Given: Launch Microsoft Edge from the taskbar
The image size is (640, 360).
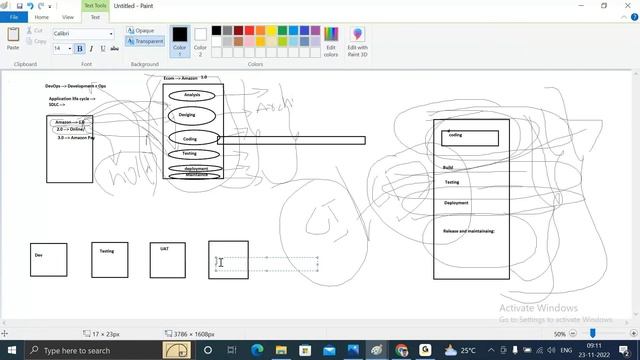Looking at the screenshot, I should click(x=257, y=350).
